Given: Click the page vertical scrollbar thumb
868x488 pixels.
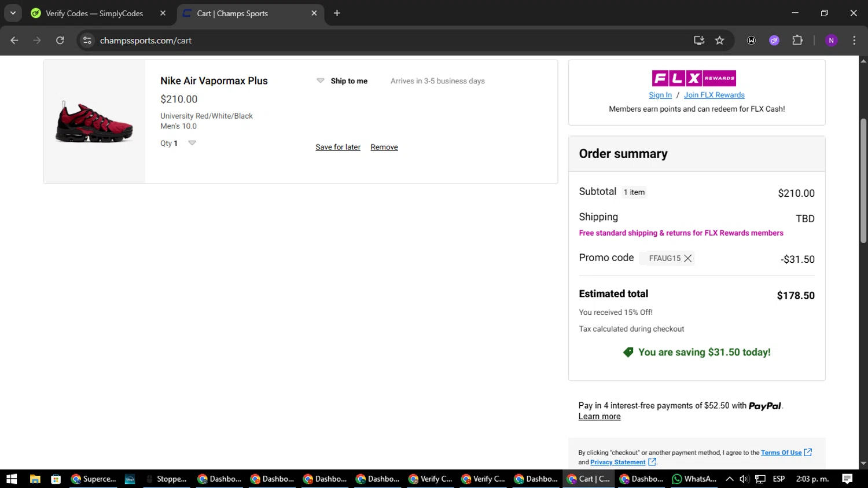Looking at the screenshot, I should (863, 181).
